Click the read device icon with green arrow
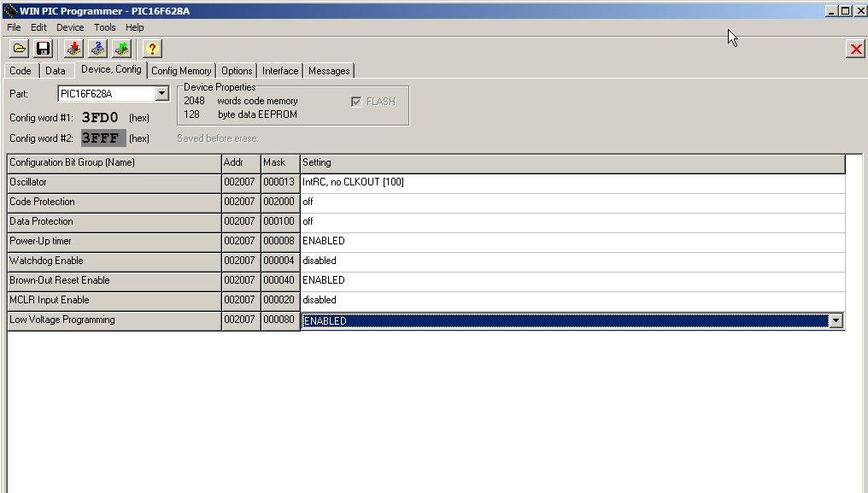 (122, 49)
